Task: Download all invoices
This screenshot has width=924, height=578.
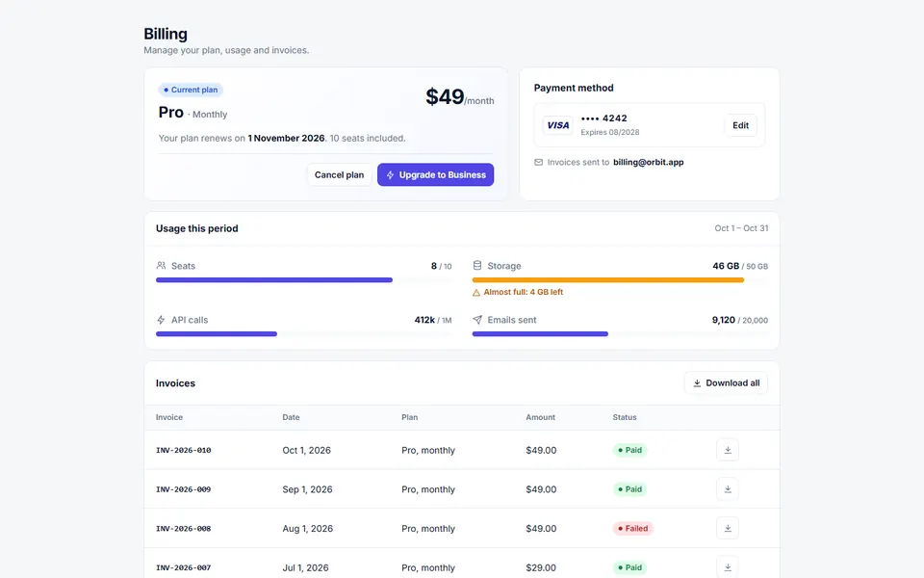Action: (726, 382)
